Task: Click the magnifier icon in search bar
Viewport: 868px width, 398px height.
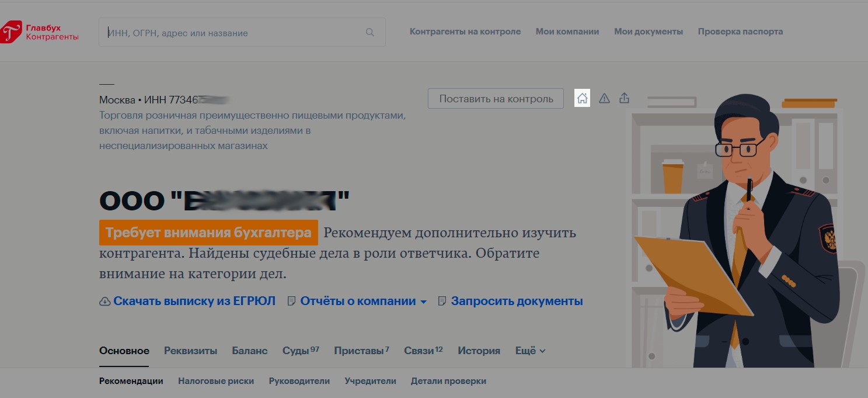Action: point(369,33)
